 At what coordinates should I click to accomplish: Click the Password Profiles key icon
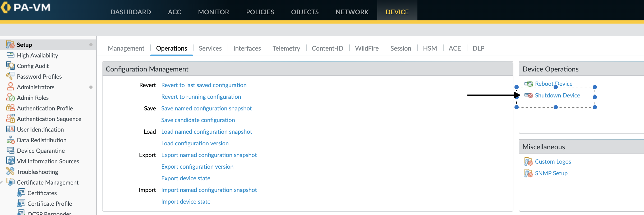coord(10,76)
